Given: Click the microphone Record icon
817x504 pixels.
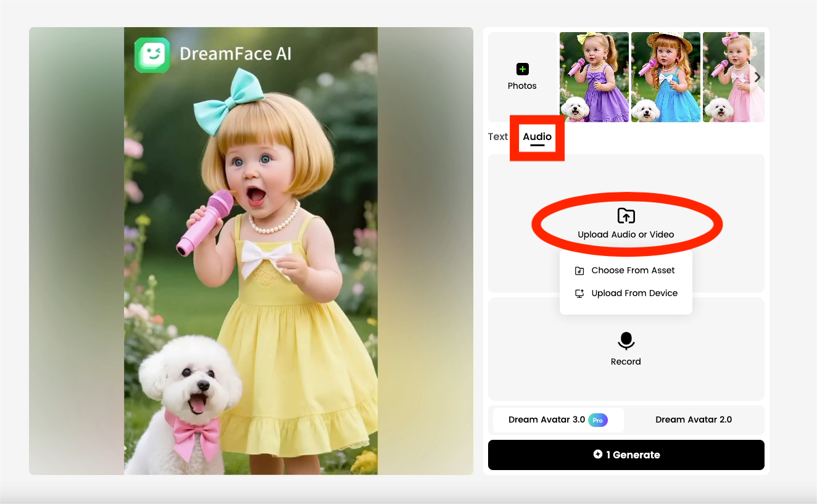Looking at the screenshot, I should tap(626, 341).
